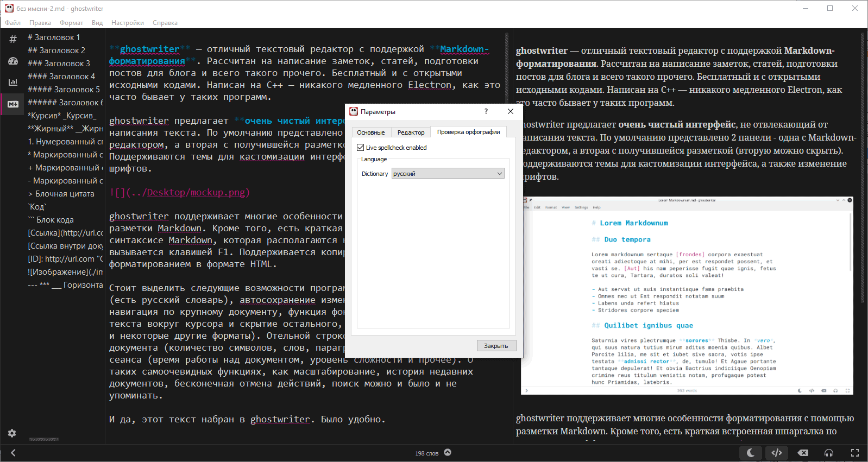Click the ghostwriter link in editor text

click(x=149, y=49)
